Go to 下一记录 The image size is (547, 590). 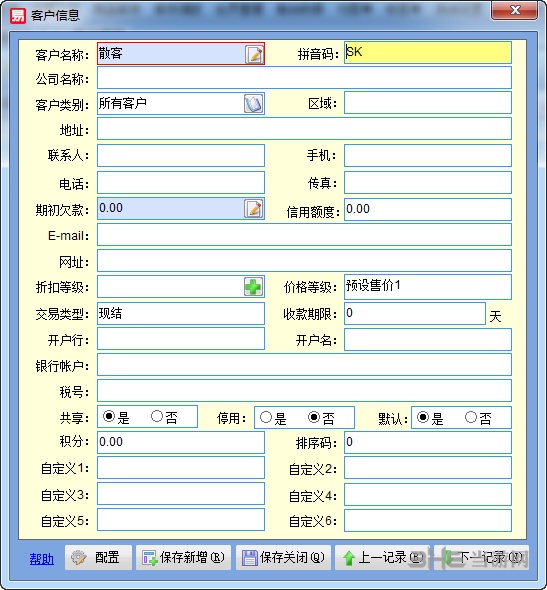[x=482, y=557]
